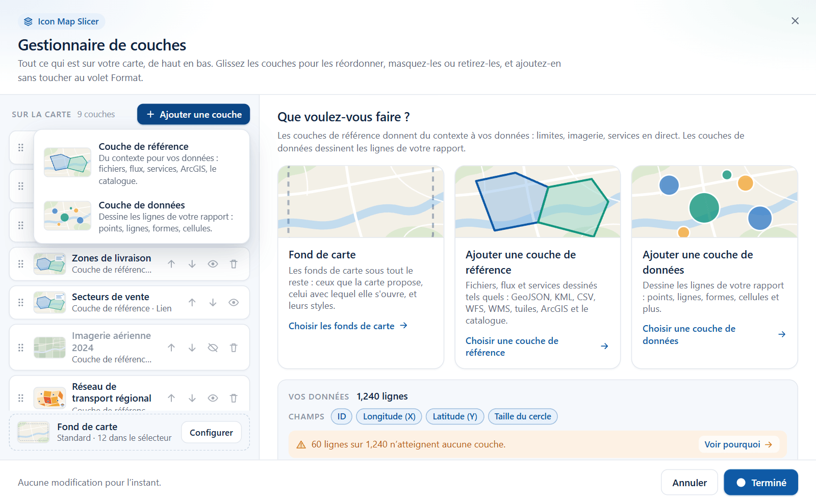Image resolution: width=816 pixels, height=504 pixels.
Task: Click the Annuler button
Action: (x=690, y=483)
